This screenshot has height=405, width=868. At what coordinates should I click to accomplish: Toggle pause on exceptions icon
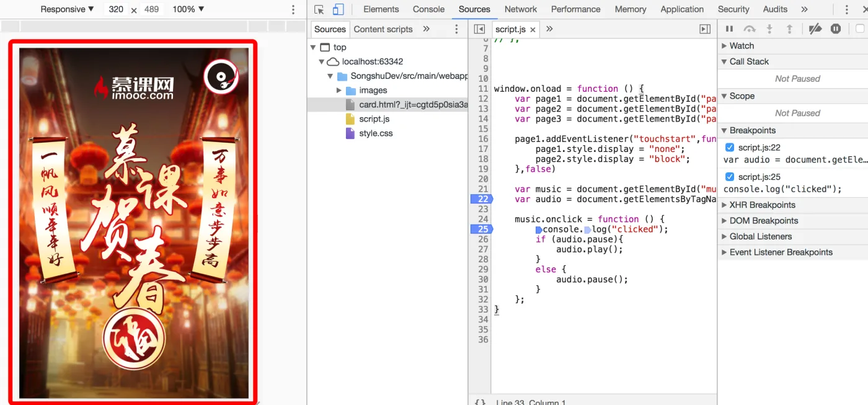tap(836, 29)
